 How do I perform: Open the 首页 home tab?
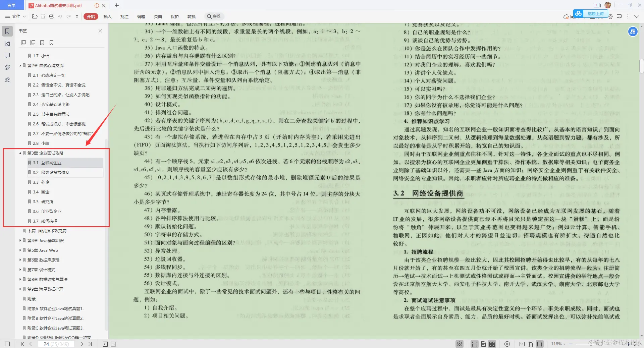11,5
